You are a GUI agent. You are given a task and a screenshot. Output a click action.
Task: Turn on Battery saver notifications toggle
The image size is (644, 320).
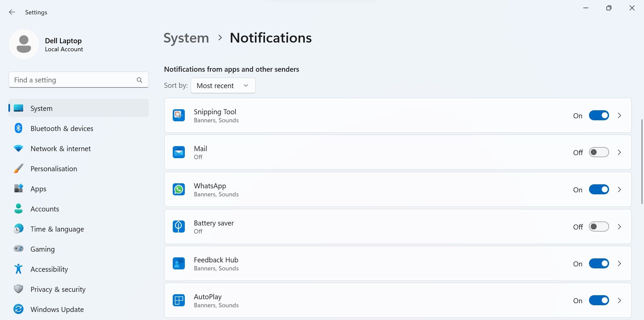click(599, 227)
